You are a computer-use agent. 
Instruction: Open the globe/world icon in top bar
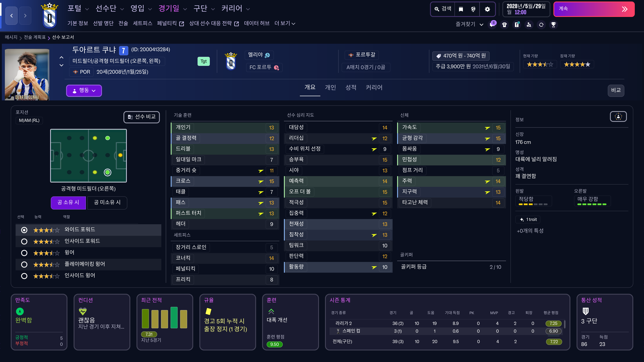[x=473, y=9]
